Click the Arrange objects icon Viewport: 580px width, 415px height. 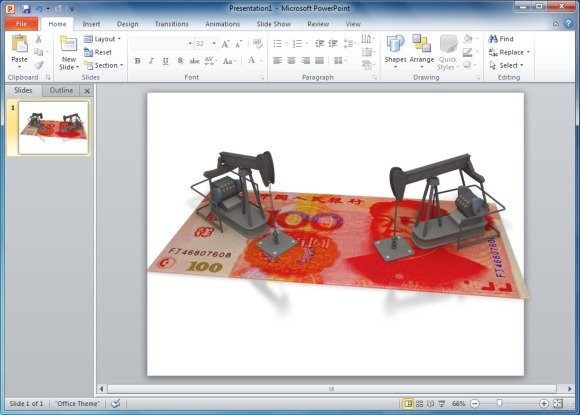[422, 44]
